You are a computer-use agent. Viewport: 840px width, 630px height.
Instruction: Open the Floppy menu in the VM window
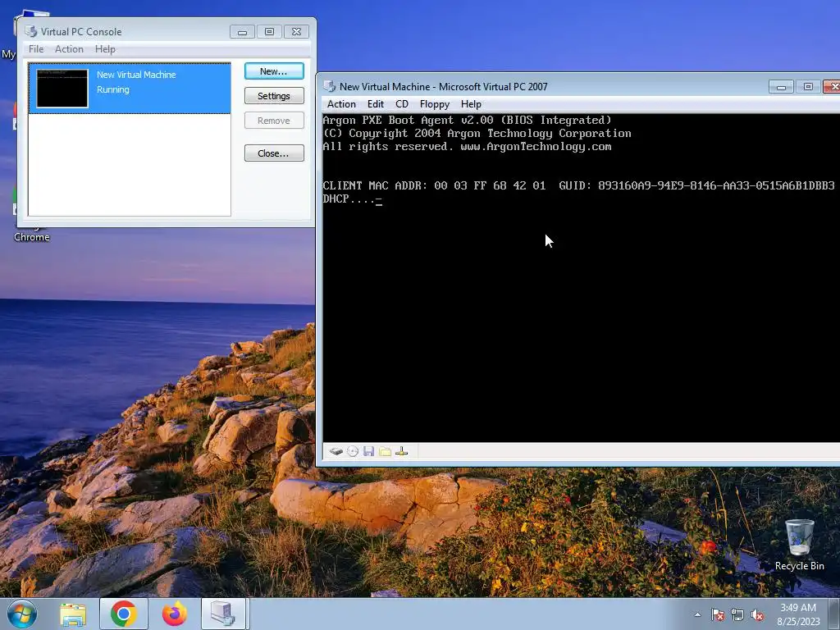435,104
